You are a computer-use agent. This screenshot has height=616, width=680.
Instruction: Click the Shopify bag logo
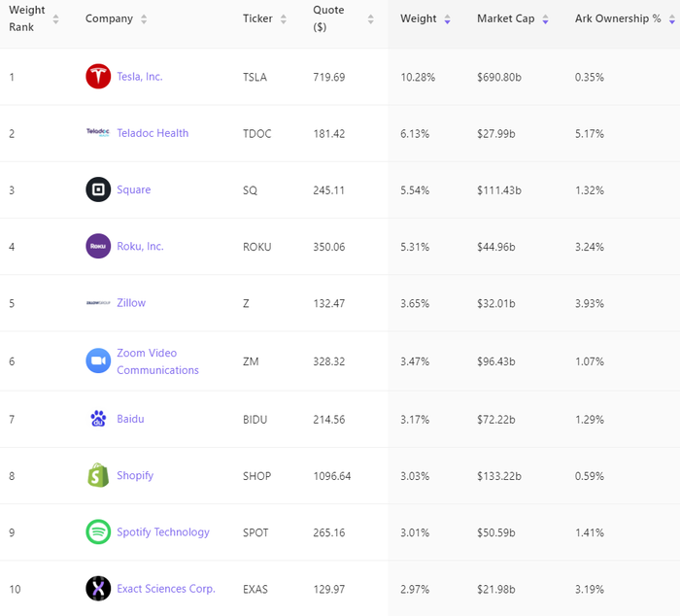[98, 475]
